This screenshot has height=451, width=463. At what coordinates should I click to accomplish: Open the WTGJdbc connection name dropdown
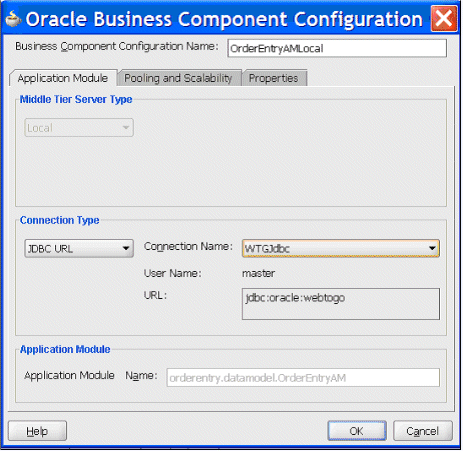(341, 248)
